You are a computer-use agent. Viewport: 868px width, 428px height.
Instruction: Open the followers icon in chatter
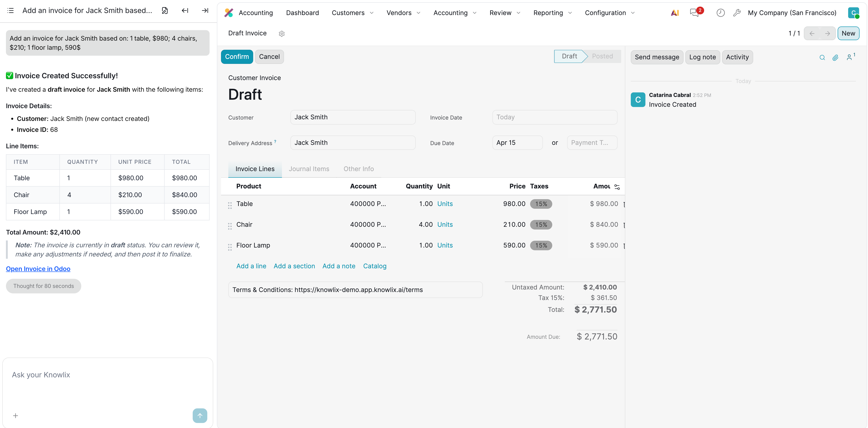850,57
